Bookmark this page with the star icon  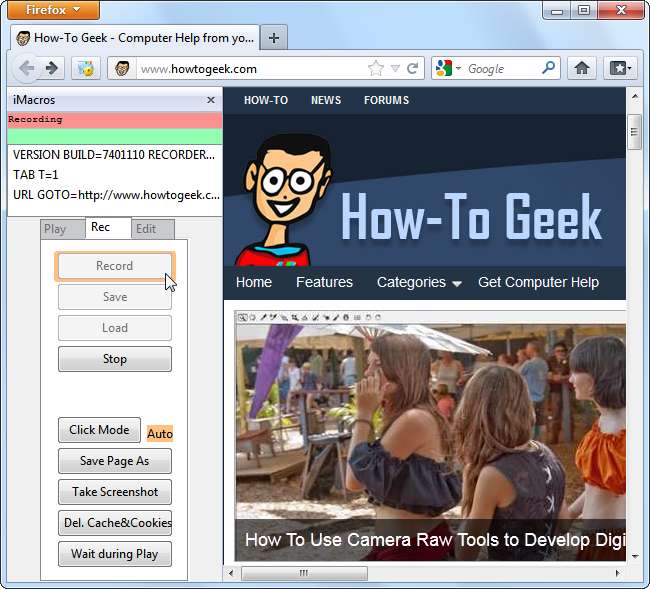[x=376, y=68]
